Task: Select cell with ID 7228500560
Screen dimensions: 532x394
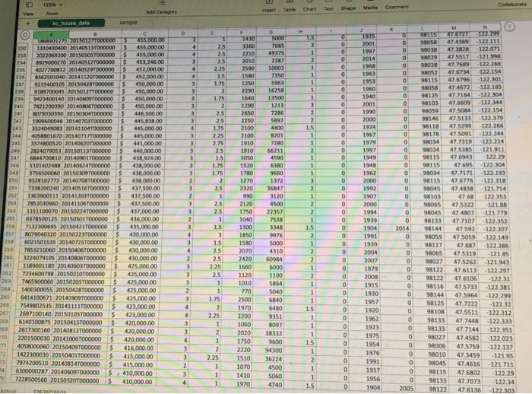Action: coord(32,380)
